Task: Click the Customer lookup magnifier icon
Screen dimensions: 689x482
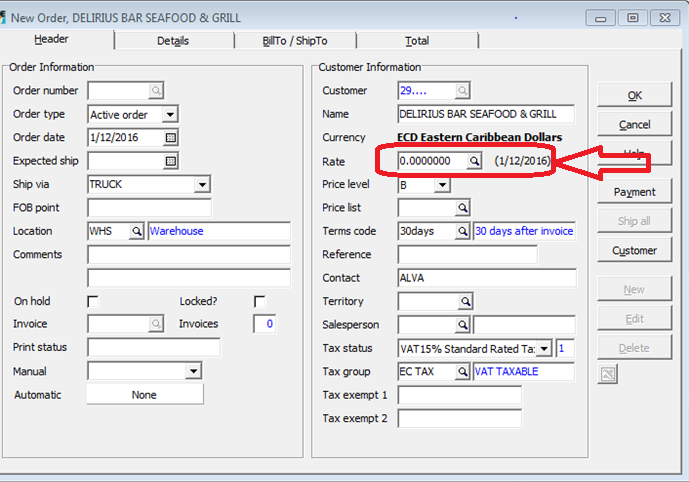Action: tap(462, 91)
